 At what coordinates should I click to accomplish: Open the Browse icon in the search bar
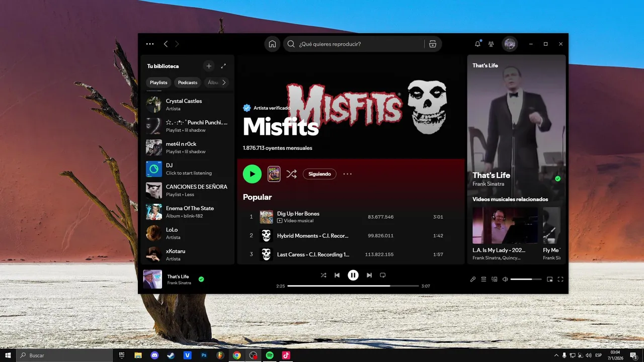(432, 44)
